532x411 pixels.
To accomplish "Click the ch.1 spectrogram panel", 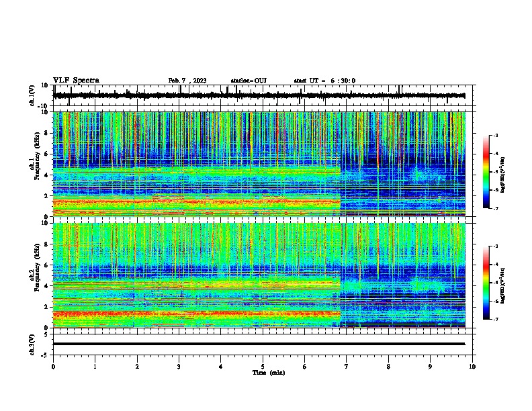I will pos(259,164).
